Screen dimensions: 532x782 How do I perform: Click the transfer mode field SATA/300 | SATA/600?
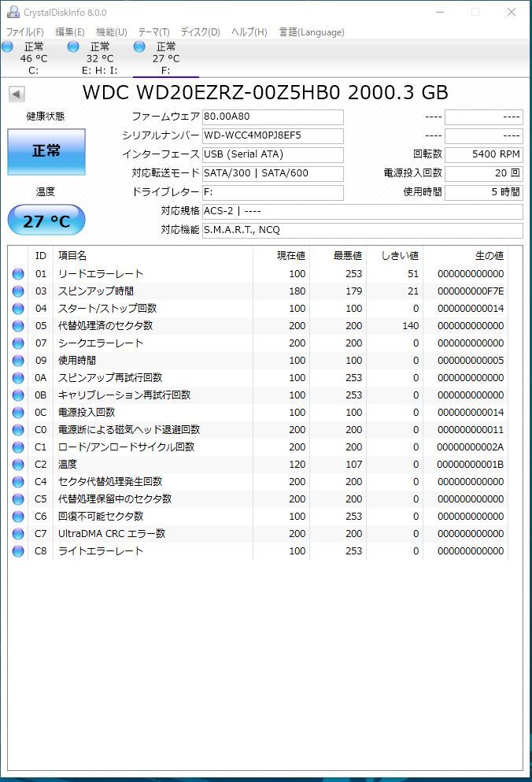(x=273, y=173)
